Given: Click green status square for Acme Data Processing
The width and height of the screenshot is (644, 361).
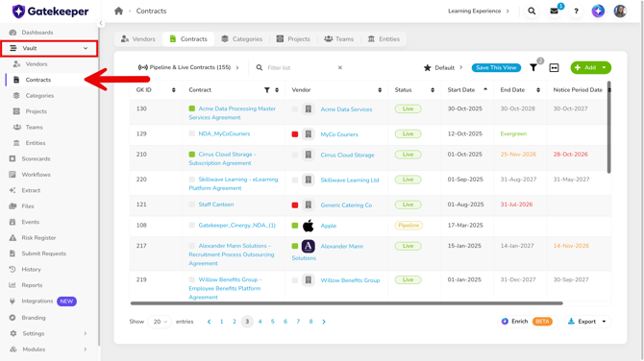Looking at the screenshot, I should point(192,108).
